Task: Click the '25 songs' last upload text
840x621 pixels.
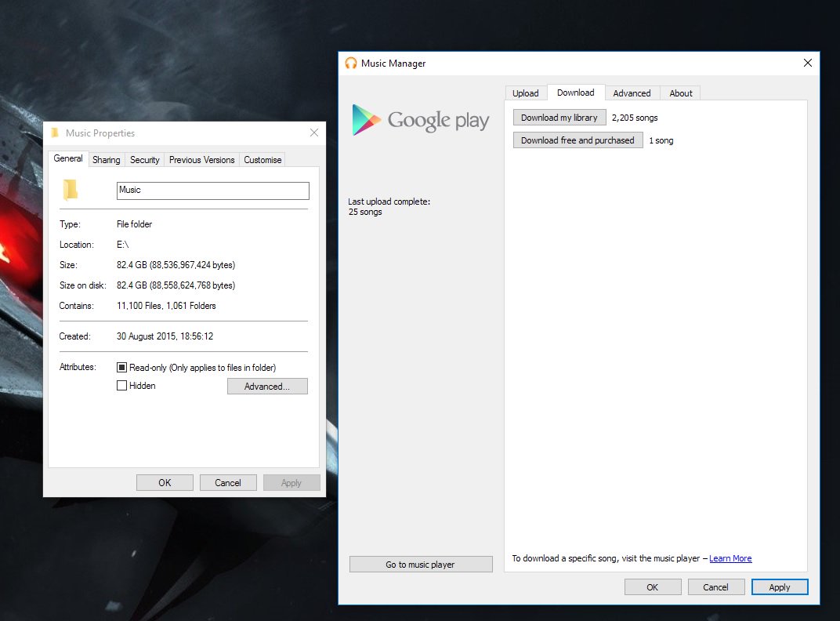Action: (x=365, y=212)
